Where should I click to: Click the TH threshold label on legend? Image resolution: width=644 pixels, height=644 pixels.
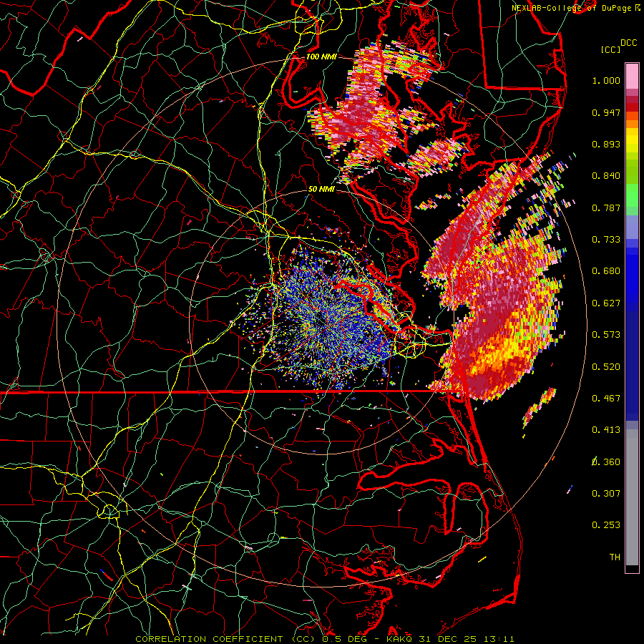tap(615, 557)
